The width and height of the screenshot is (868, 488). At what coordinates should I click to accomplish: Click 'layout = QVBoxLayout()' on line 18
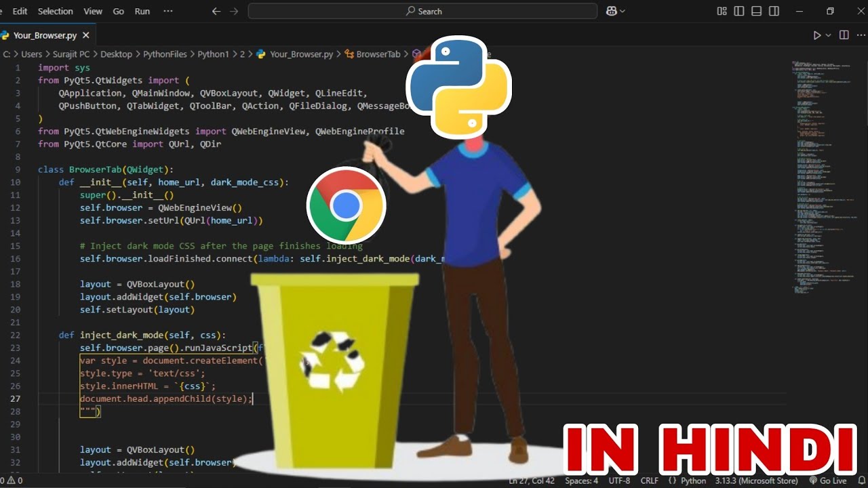tap(137, 284)
